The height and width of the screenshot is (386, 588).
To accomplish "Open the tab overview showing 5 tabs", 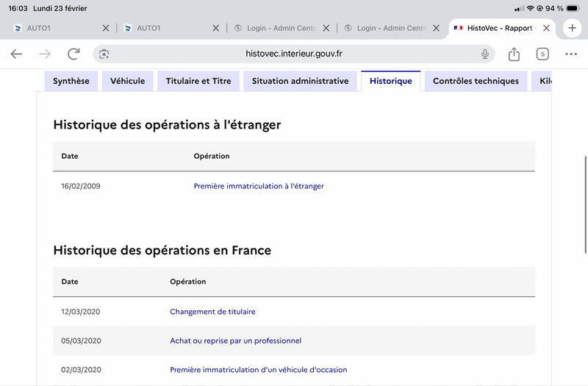I will click(542, 54).
